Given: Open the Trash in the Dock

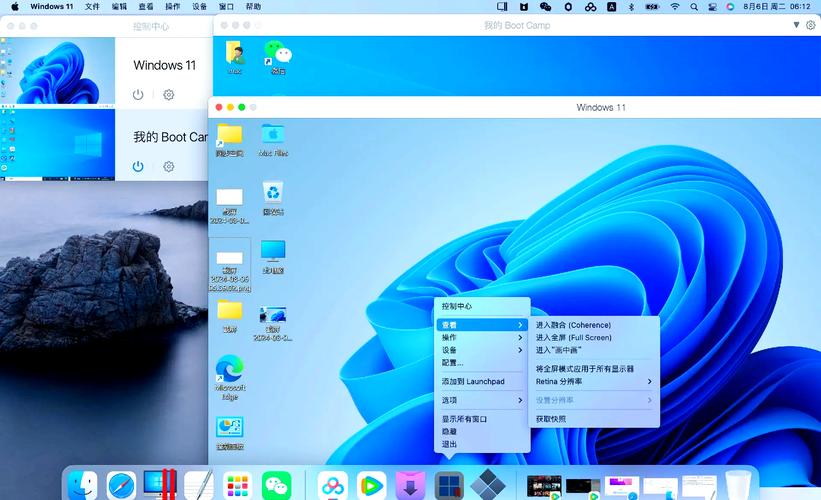Looking at the screenshot, I should 738,485.
